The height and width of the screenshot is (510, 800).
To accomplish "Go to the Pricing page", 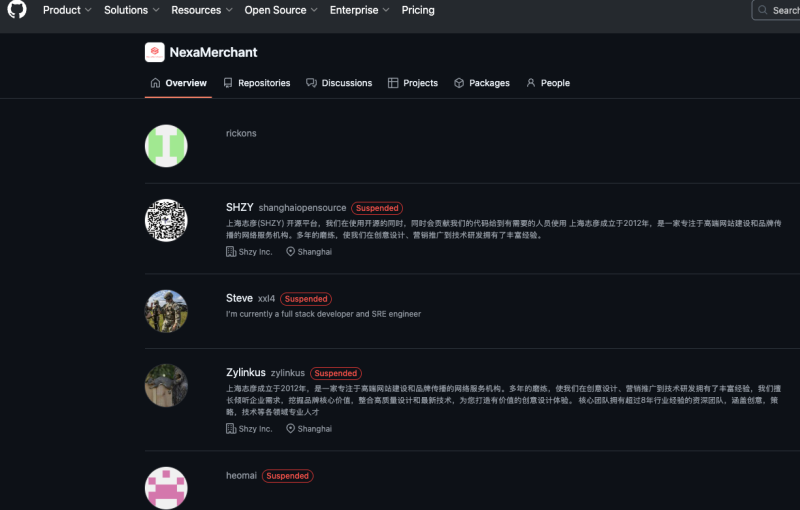I will [418, 10].
